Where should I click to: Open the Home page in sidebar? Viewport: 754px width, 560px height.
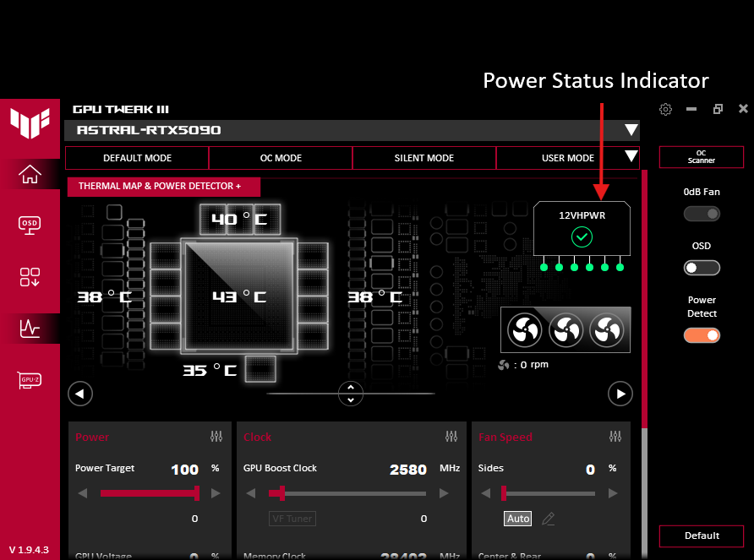(30, 174)
